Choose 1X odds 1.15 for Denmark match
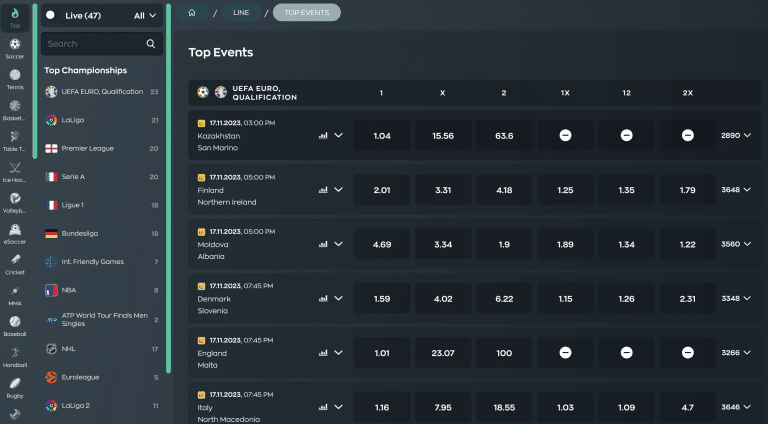Viewport: 768px width, 424px height. pos(565,299)
